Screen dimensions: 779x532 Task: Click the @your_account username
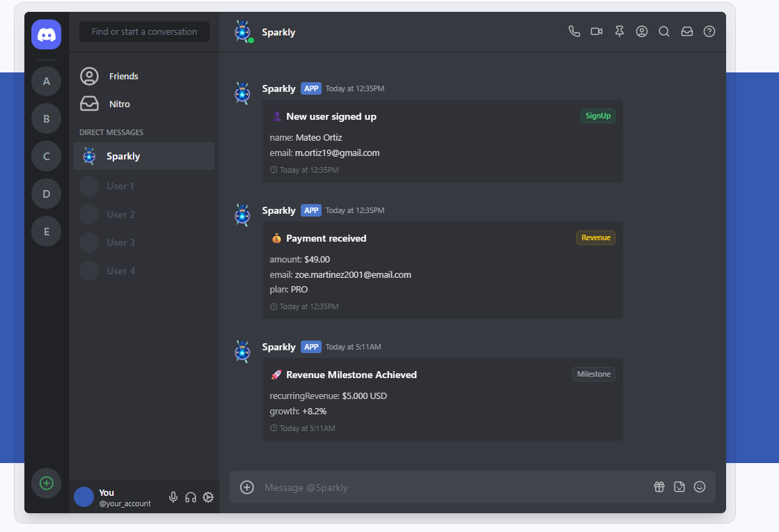(125, 503)
